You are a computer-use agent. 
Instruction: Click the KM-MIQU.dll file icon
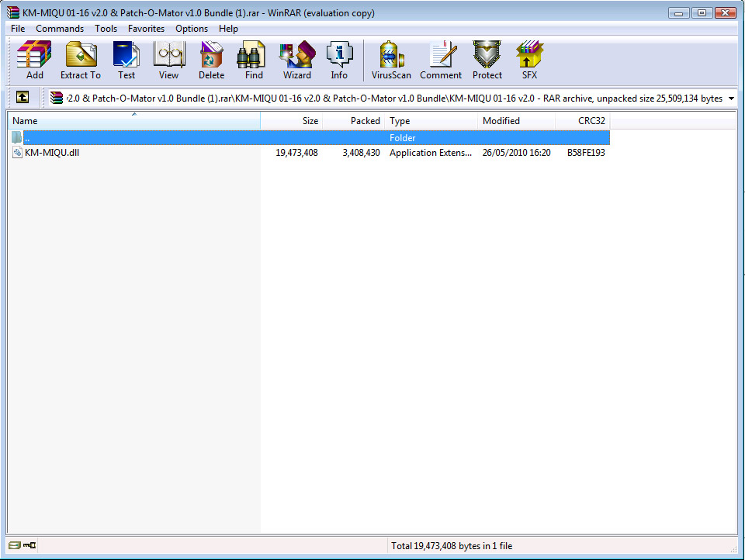coord(17,153)
